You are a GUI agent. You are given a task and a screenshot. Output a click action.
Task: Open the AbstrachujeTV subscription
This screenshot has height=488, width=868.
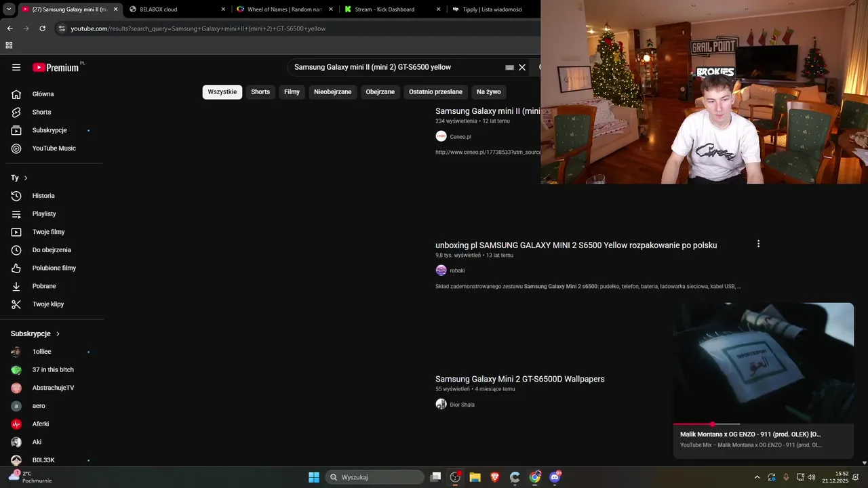tap(53, 388)
